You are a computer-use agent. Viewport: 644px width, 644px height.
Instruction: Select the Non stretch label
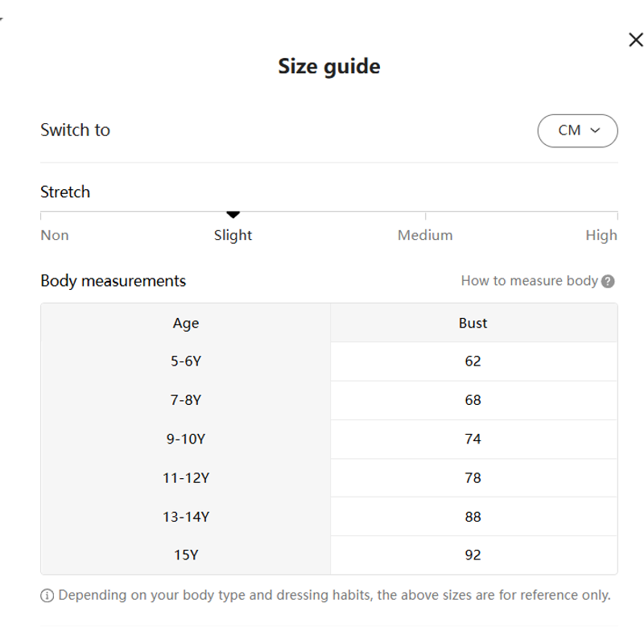click(55, 235)
